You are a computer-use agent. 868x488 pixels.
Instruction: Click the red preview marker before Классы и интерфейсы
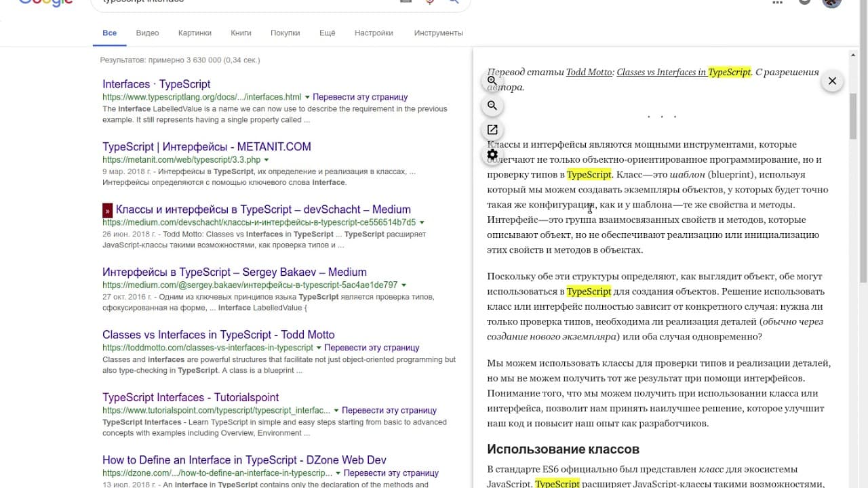click(x=107, y=210)
